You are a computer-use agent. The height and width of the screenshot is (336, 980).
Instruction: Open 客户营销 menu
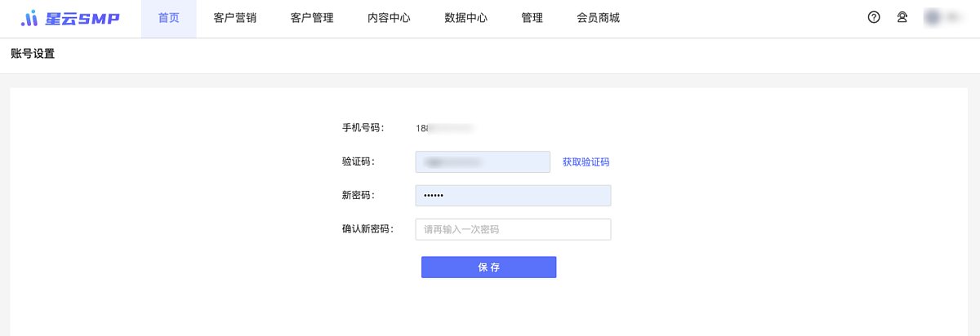coord(235,18)
